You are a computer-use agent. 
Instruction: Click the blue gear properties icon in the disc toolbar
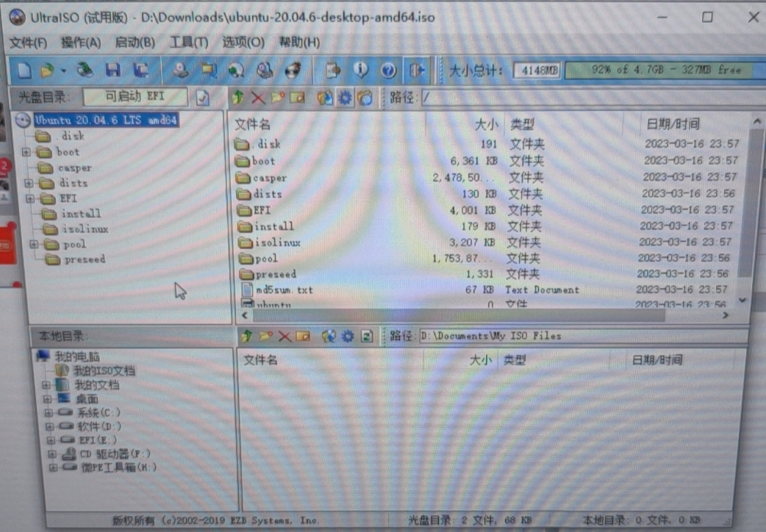345,98
